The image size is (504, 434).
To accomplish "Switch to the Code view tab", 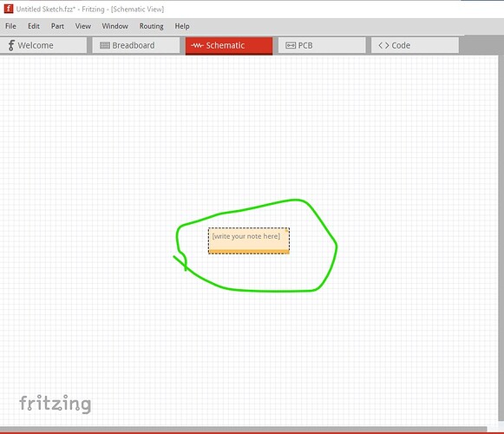I will tap(415, 45).
